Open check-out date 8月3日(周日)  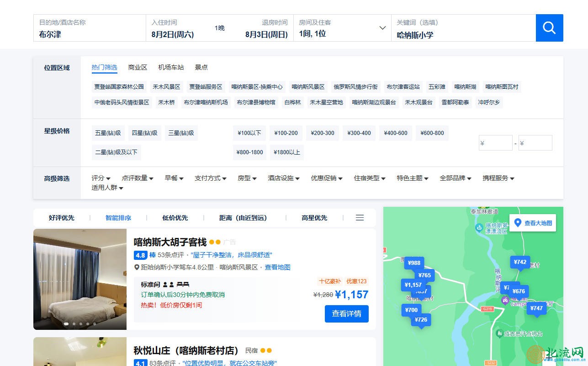(x=266, y=34)
